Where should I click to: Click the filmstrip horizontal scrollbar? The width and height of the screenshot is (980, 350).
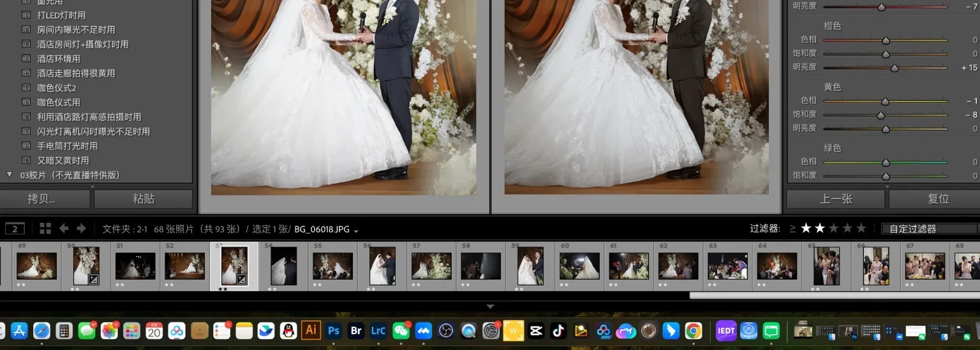835,296
